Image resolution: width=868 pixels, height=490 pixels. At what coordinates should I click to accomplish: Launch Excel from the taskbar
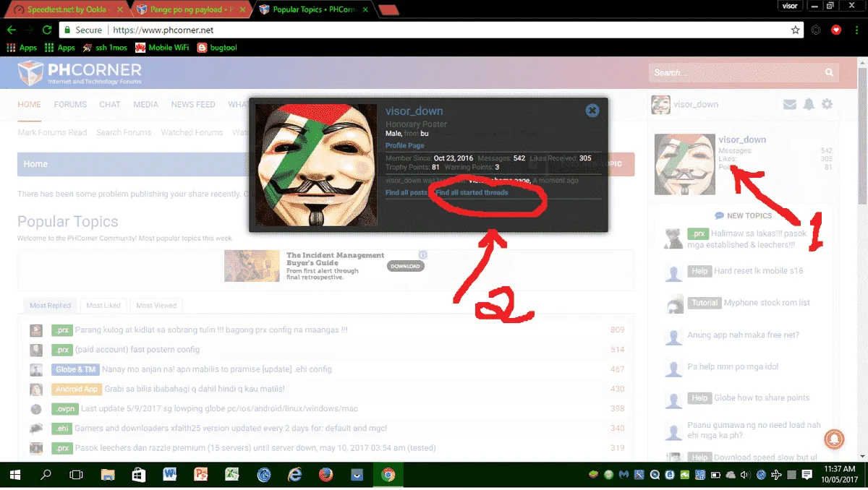coord(232,475)
